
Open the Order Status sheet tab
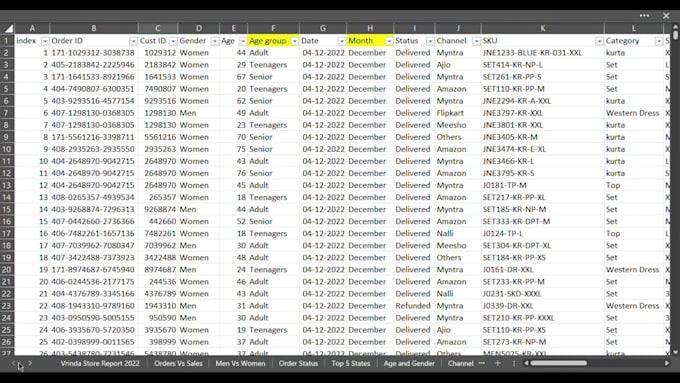pyautogui.click(x=298, y=363)
